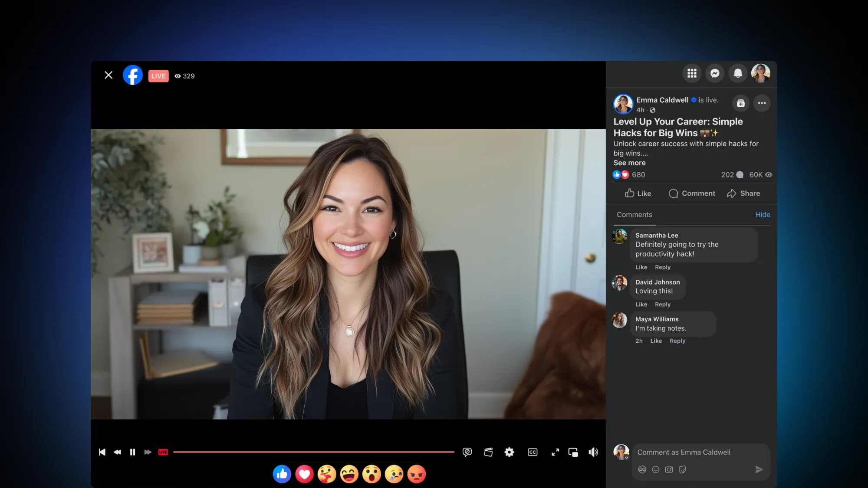Open the profile switcher chevron on comment avatar

[627, 458]
